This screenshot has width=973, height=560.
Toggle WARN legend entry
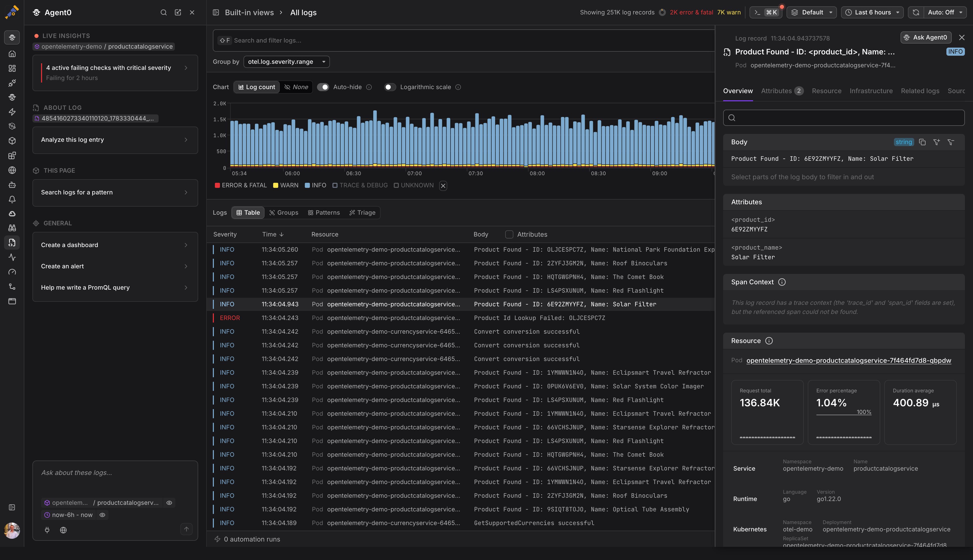click(x=286, y=185)
